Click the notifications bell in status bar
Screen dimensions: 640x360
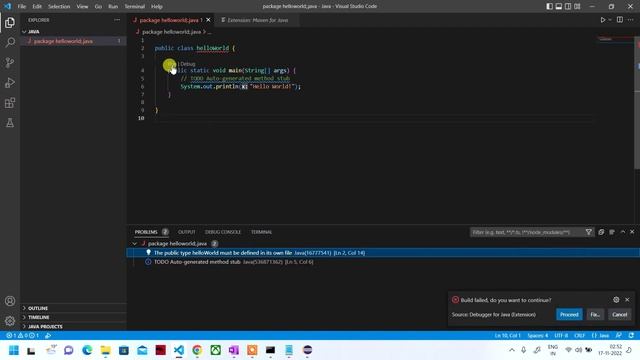[631, 336]
